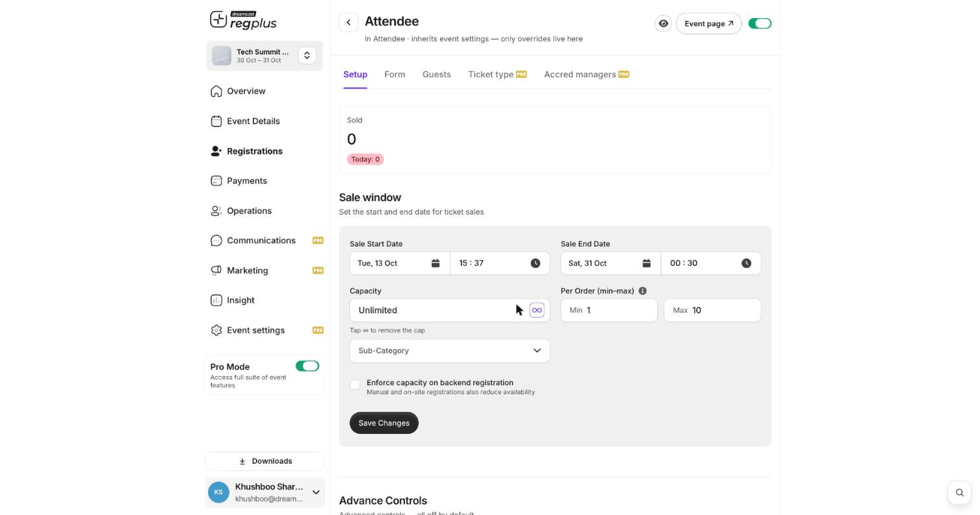The height and width of the screenshot is (515, 980).
Task: Click the Today: 0 badge
Action: point(366,159)
